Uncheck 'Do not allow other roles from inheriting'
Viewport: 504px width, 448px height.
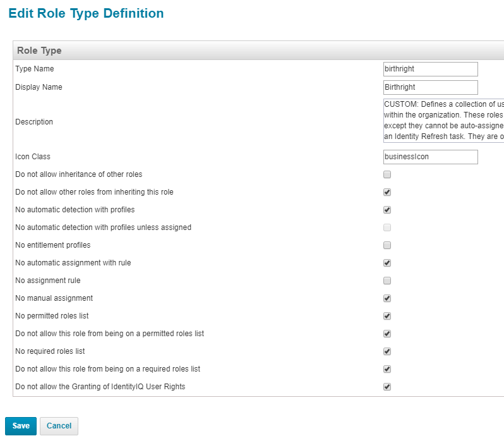(x=387, y=192)
